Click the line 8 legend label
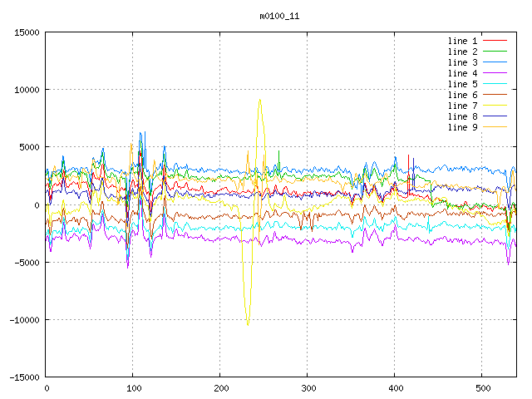This screenshot has width=532, height=399. click(462, 116)
